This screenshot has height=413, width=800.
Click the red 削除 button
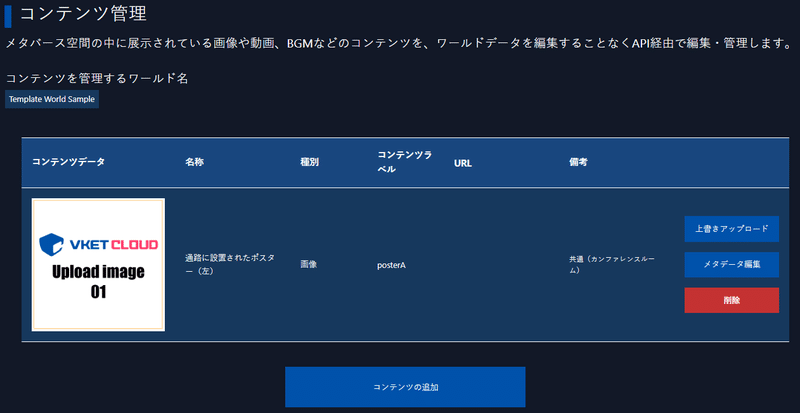click(x=731, y=300)
